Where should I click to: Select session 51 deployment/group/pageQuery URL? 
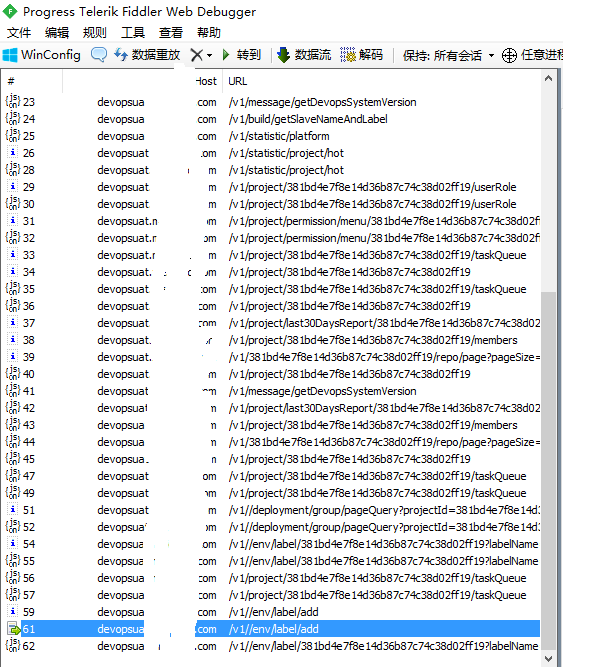[384, 510]
